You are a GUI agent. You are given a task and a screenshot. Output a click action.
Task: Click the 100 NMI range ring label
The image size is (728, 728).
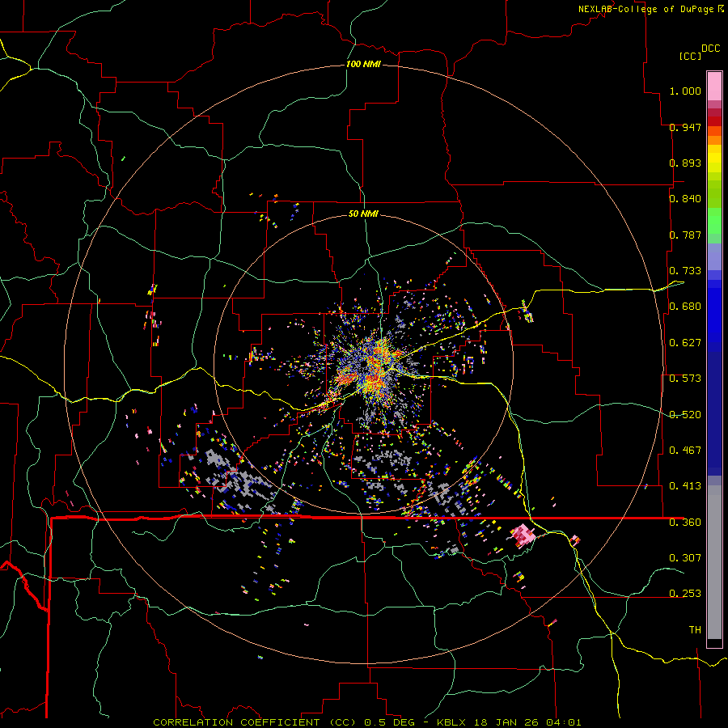(x=363, y=64)
